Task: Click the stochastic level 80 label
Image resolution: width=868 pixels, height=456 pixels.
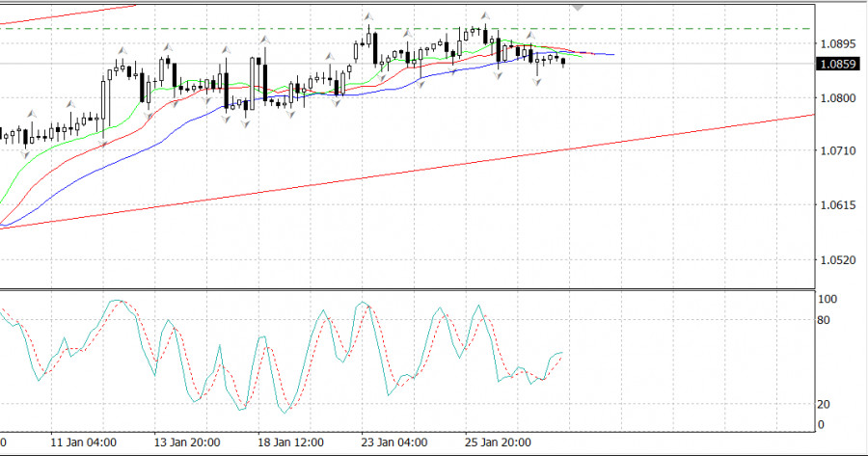Action: point(824,320)
